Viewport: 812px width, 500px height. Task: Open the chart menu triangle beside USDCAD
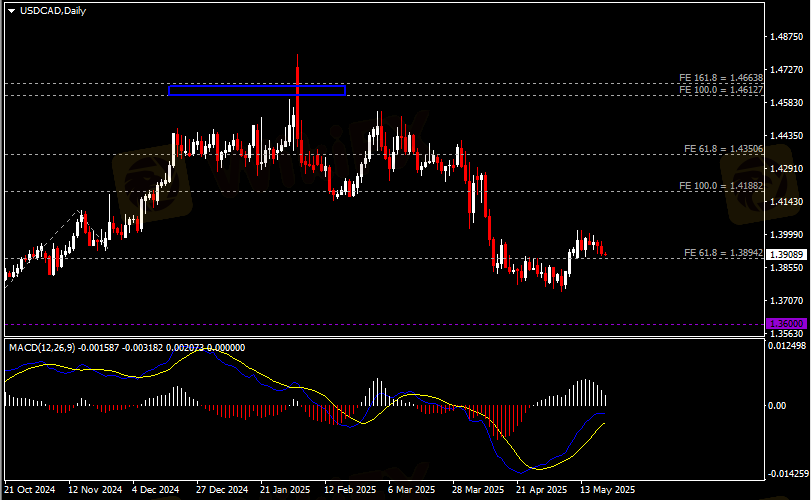11,11
